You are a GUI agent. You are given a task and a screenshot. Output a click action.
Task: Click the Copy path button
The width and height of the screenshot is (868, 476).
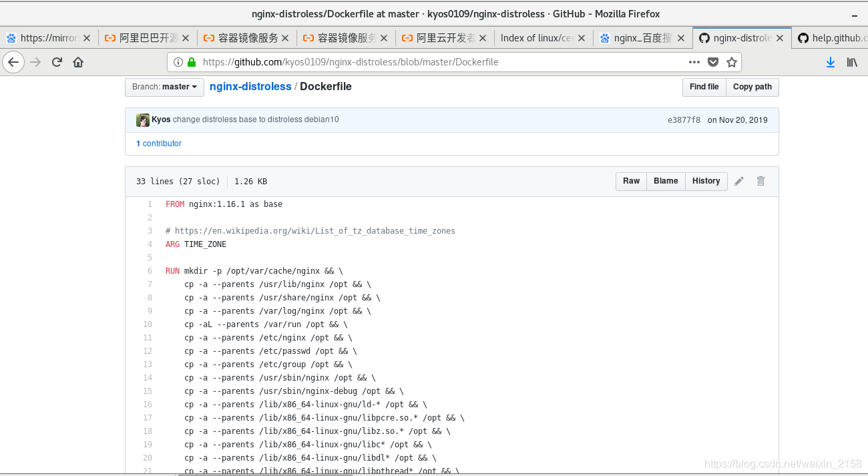tap(752, 87)
